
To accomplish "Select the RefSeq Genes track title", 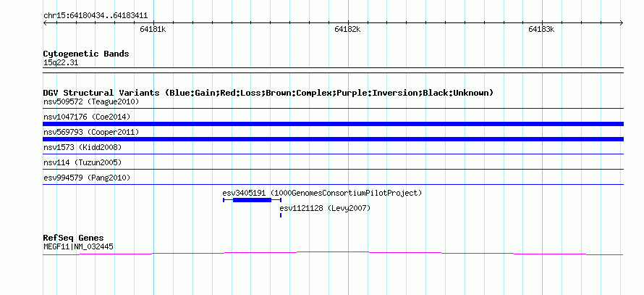I will click(74, 238).
